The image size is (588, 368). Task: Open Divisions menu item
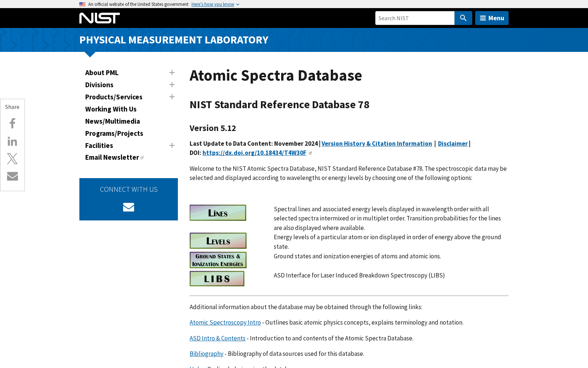click(x=99, y=85)
